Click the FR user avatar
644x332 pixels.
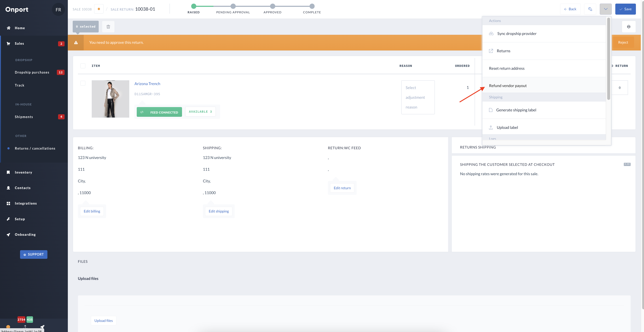point(58,10)
